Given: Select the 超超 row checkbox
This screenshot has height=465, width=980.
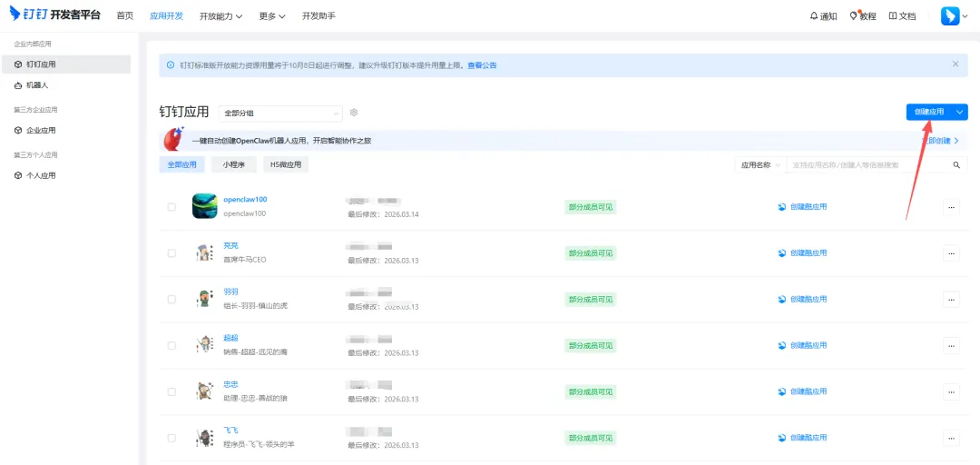Looking at the screenshot, I should click(x=171, y=345).
